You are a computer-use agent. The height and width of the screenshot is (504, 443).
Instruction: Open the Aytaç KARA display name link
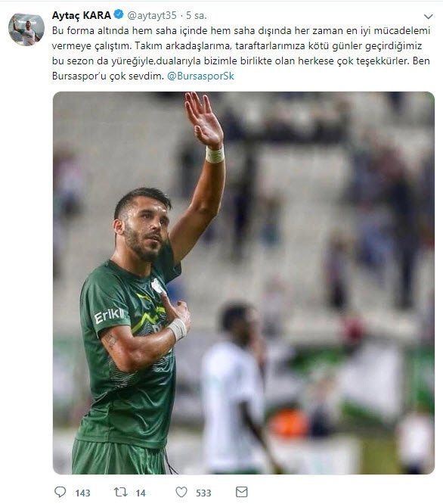[x=81, y=15]
